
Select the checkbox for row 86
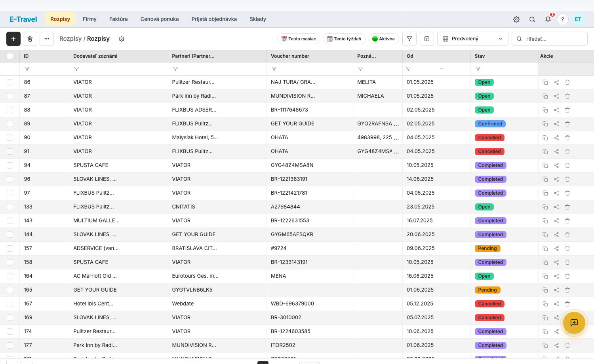click(x=10, y=82)
